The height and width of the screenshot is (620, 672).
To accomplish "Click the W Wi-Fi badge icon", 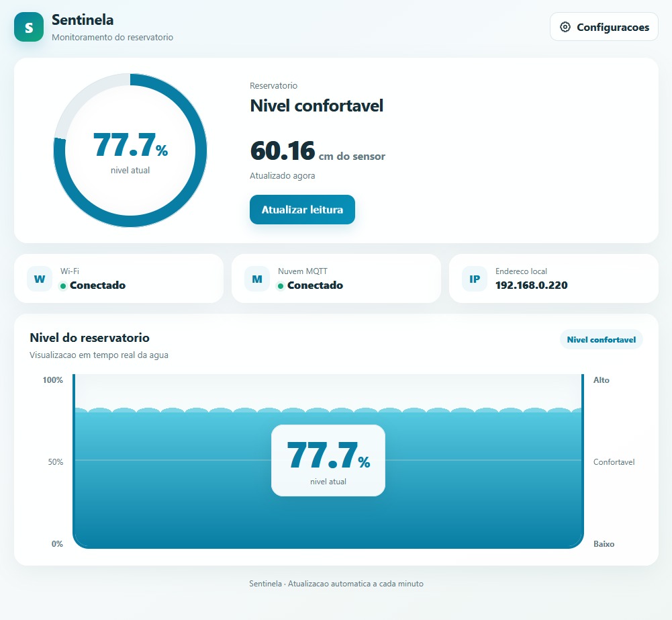I will [40, 279].
